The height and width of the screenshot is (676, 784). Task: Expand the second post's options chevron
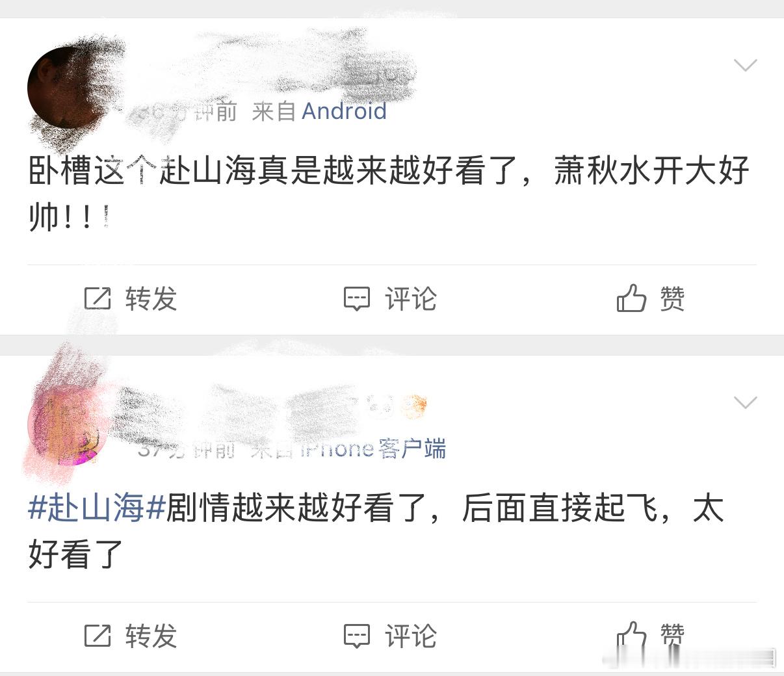pyautogui.click(x=745, y=402)
